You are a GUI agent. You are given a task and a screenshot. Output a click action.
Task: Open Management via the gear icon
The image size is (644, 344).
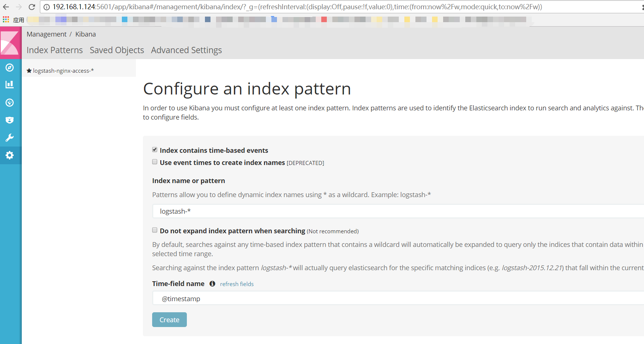coord(10,155)
